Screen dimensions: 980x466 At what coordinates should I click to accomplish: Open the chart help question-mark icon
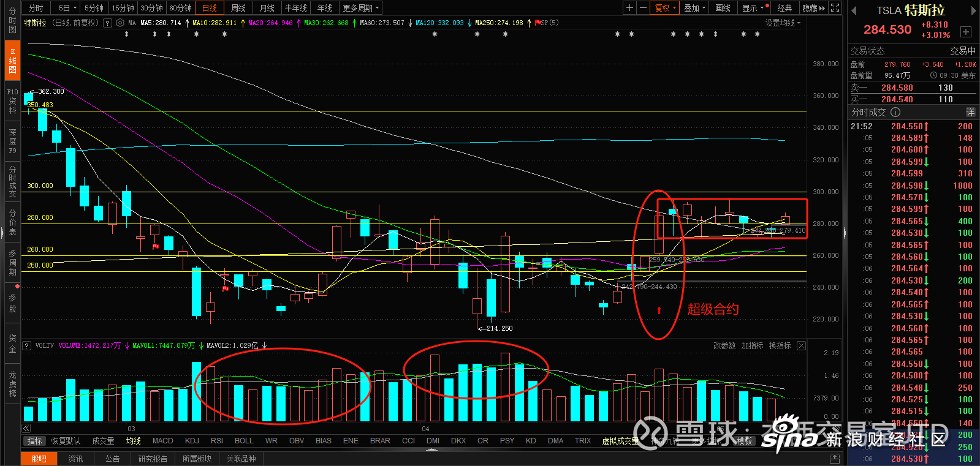[x=107, y=23]
